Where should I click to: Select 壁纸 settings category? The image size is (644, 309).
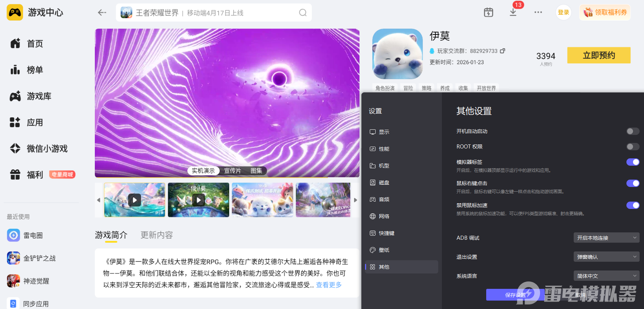point(402,250)
